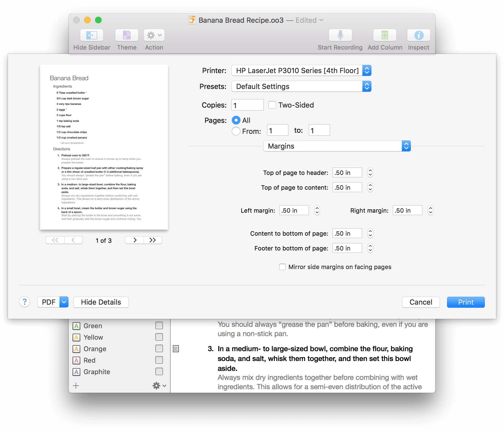Enable the Two-Sided checkbox
Viewport: 504px width, 433px height.
pos(272,105)
